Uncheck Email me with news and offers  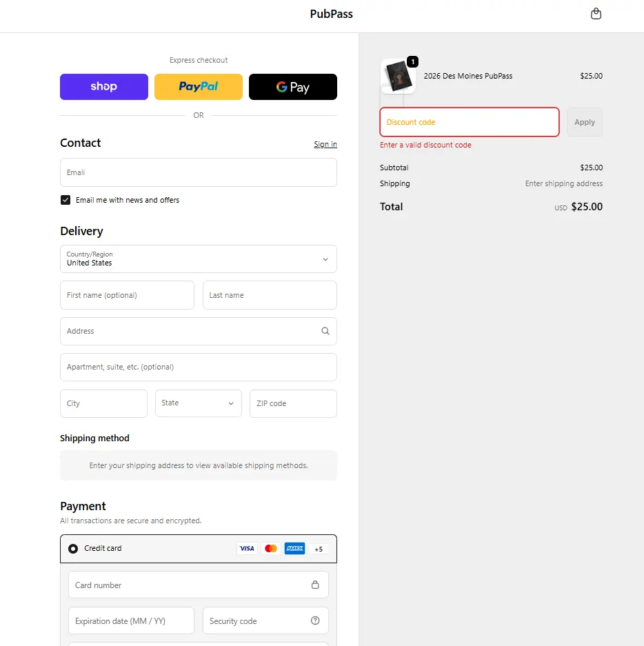pyautogui.click(x=66, y=200)
